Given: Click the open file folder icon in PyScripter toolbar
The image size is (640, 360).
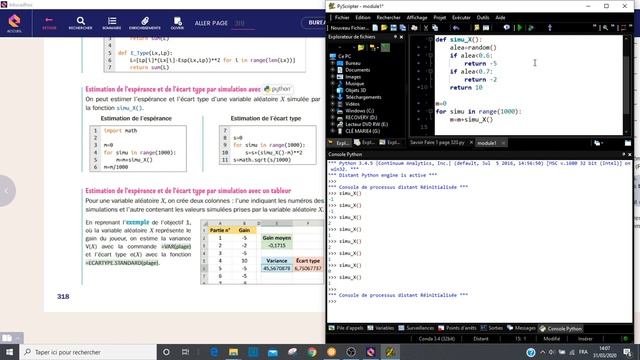Looking at the screenshot, I should [384, 28].
